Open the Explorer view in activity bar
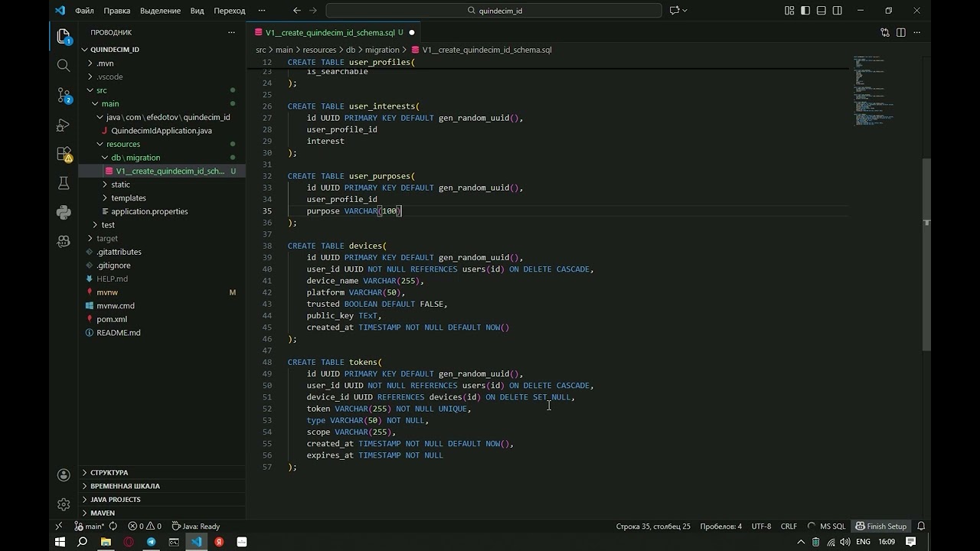 pos(64,37)
